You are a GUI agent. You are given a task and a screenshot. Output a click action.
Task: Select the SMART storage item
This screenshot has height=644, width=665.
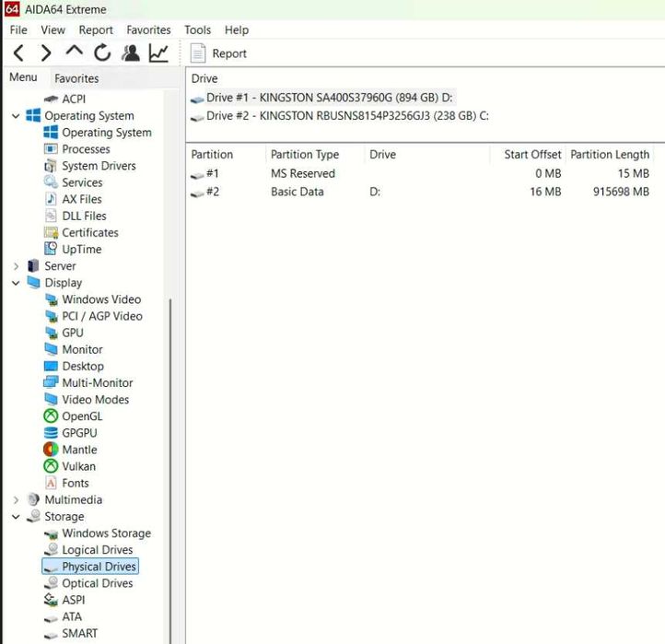point(79,633)
